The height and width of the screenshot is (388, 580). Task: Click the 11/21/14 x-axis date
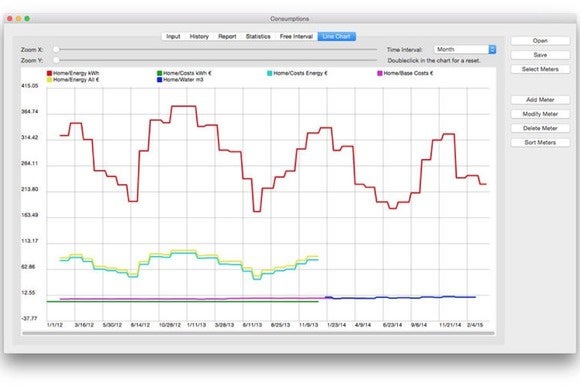tap(450, 325)
